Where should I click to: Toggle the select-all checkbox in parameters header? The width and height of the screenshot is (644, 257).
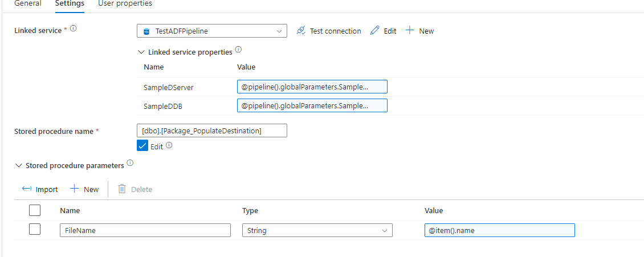coord(35,210)
